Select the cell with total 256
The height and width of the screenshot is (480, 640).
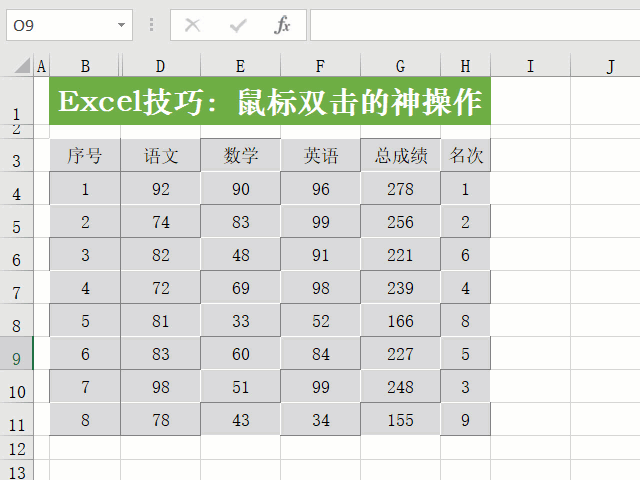click(400, 221)
